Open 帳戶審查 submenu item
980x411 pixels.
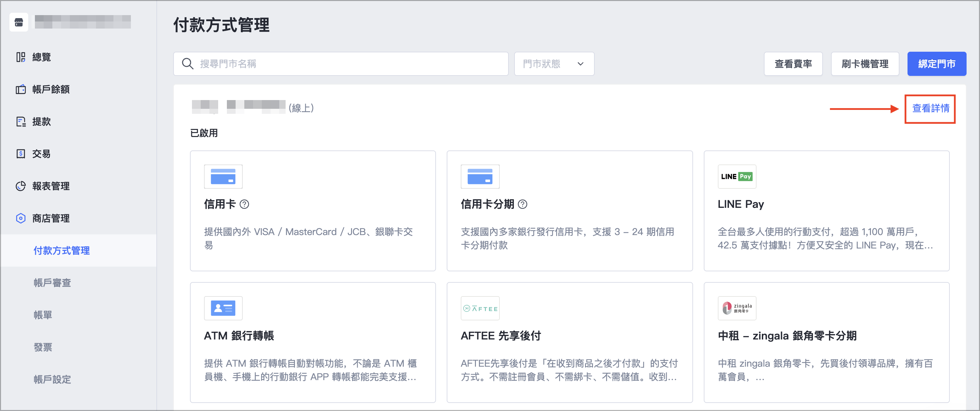[x=52, y=283]
